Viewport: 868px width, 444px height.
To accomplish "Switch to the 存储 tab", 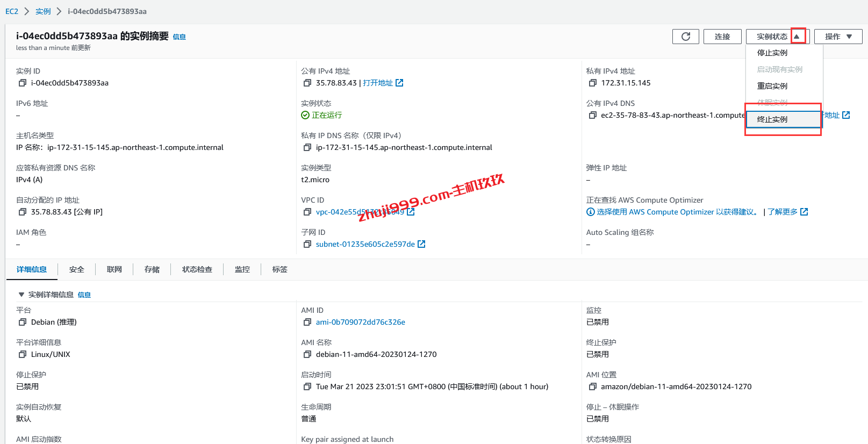I will [x=152, y=269].
